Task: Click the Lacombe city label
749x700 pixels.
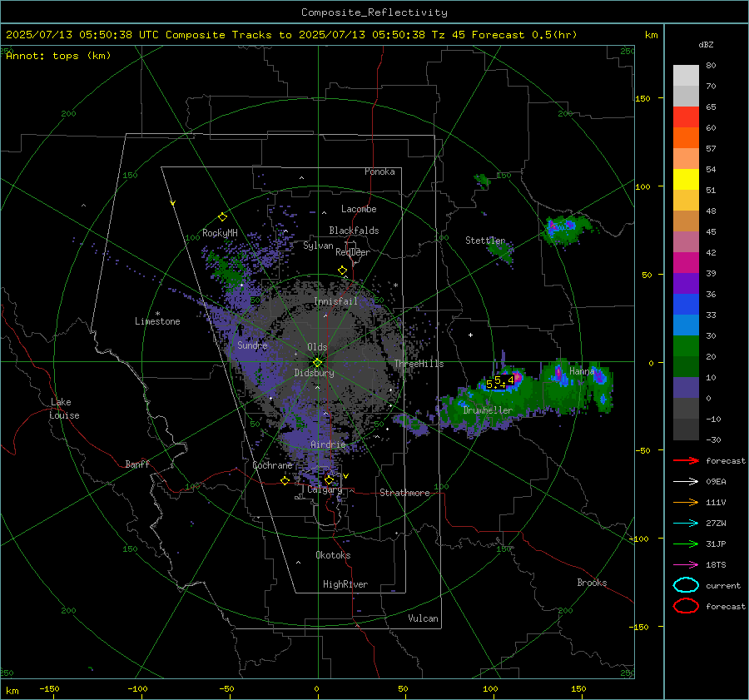Action: coord(359,209)
